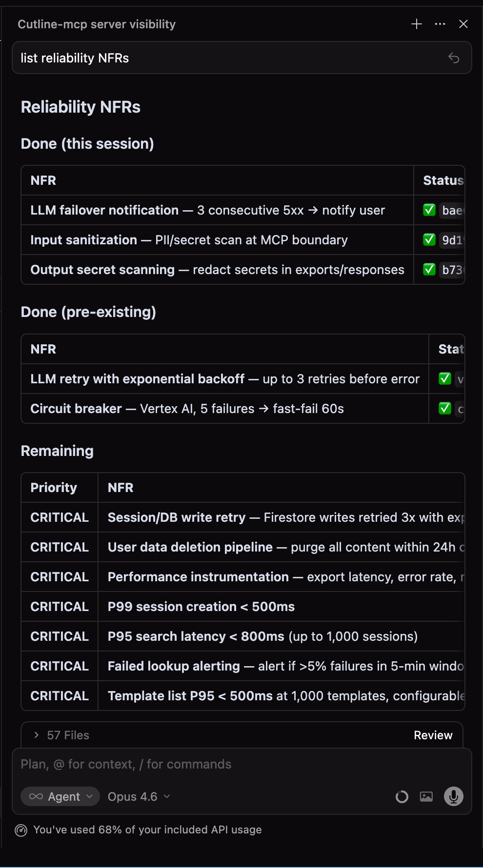
Task: Click the chat input field placeholder
Action: tap(195, 764)
